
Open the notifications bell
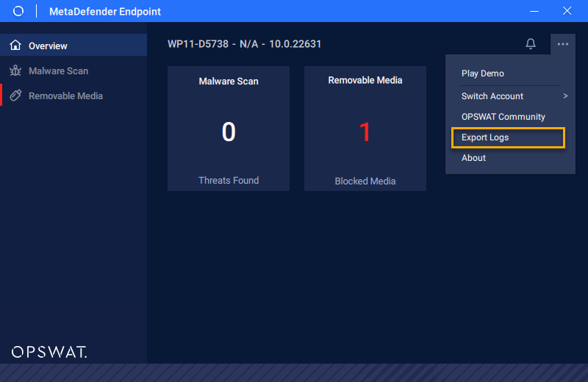pyautogui.click(x=530, y=44)
